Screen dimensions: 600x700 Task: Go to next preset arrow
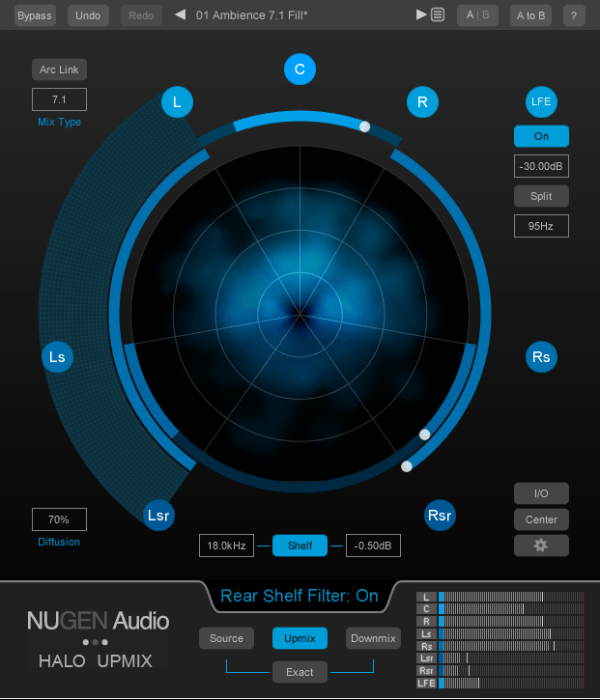(x=421, y=15)
